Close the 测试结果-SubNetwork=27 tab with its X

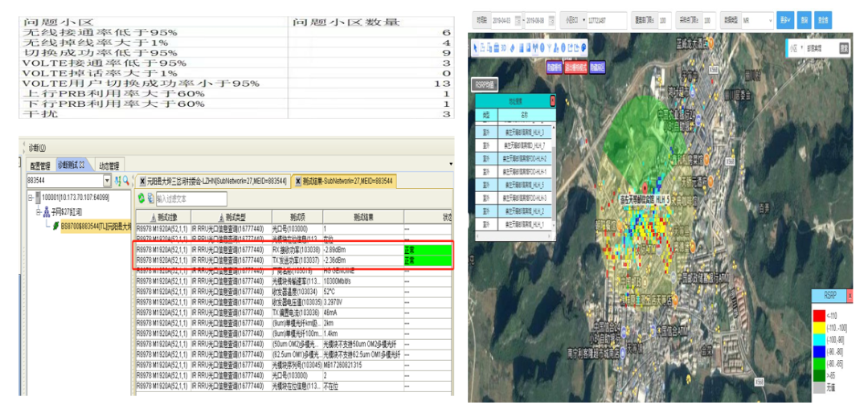(x=297, y=181)
